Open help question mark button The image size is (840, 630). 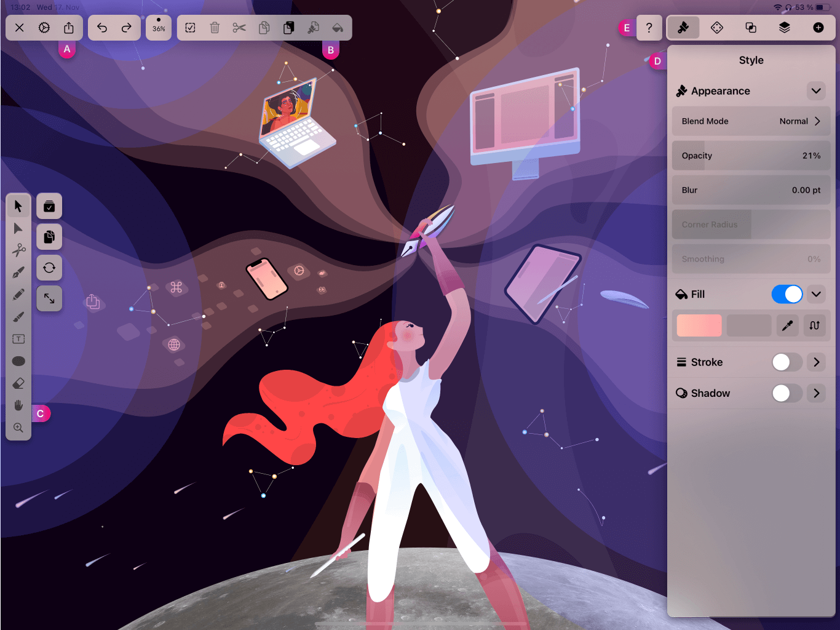click(x=649, y=28)
